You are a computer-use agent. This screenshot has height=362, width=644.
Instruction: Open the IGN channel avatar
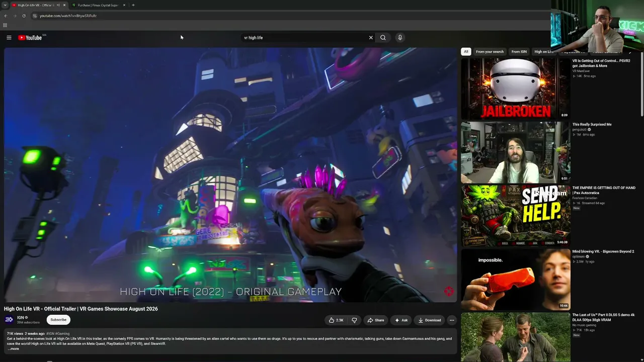coord(9,320)
